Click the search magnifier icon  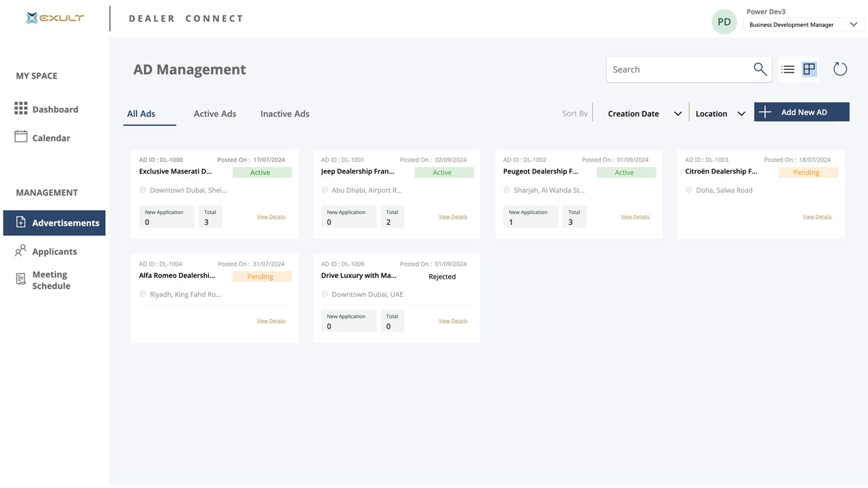[760, 69]
